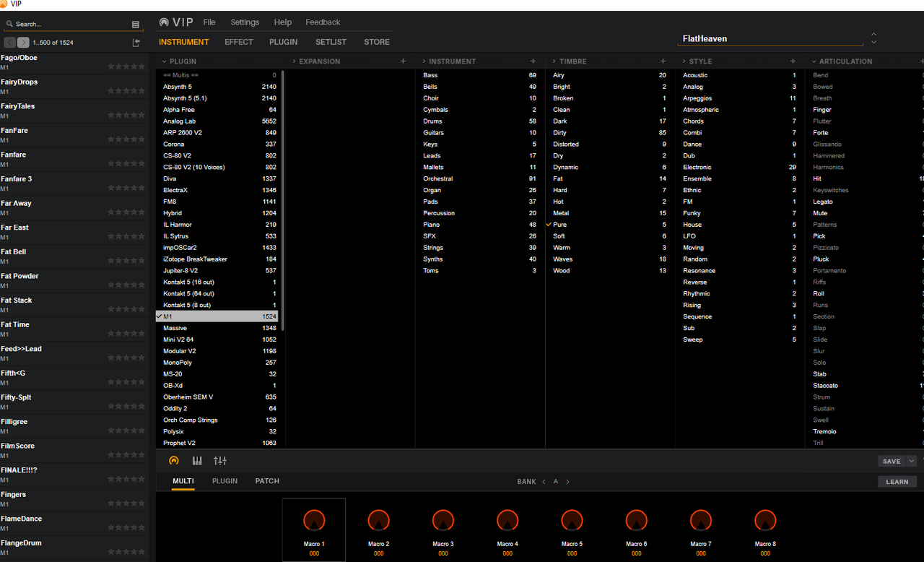Select the previous preset with the up arrow
The image size is (924, 562).
(874, 33)
